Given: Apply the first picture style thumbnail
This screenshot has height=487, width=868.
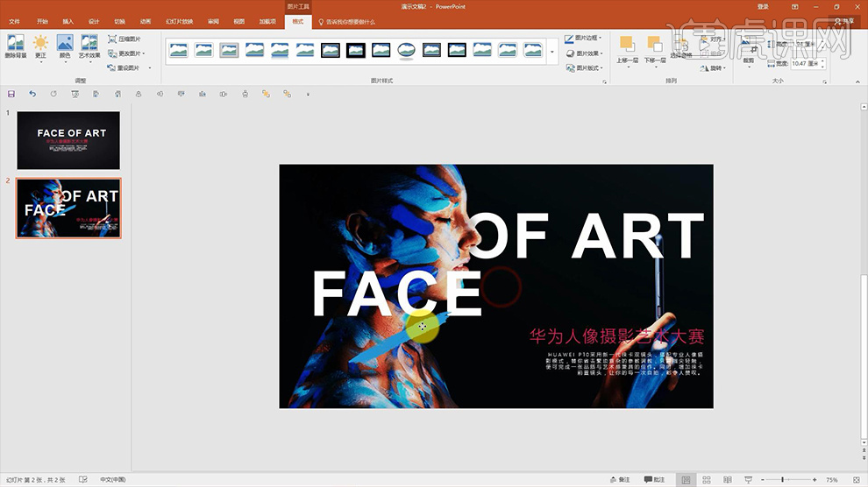Looking at the screenshot, I should tap(178, 50).
